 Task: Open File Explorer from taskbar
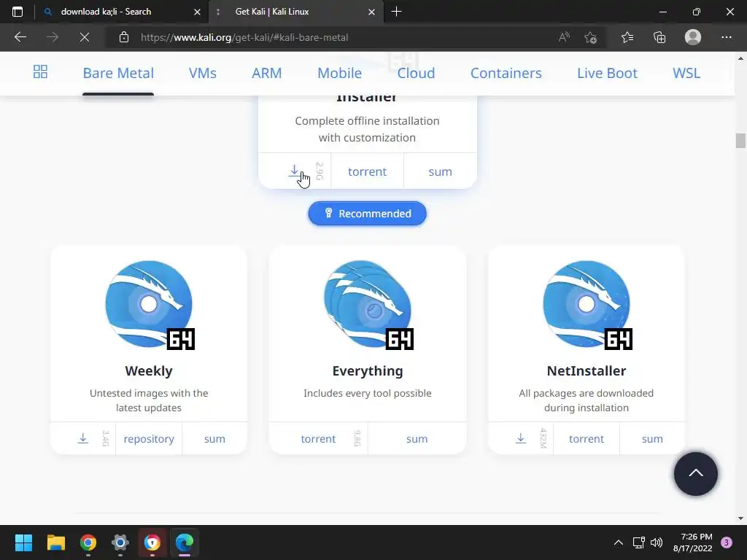[55, 542]
